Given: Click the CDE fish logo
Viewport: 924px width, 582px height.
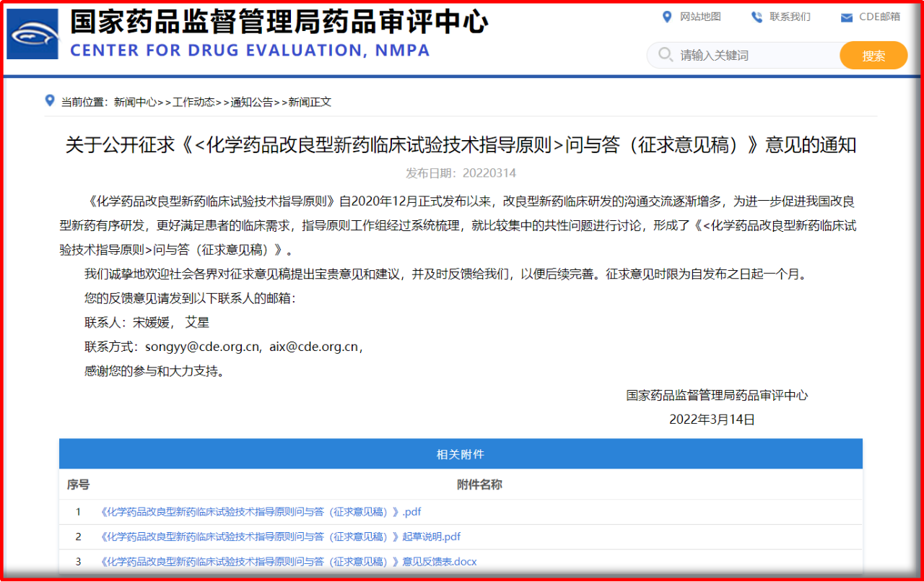Looking at the screenshot, I should (x=32, y=34).
